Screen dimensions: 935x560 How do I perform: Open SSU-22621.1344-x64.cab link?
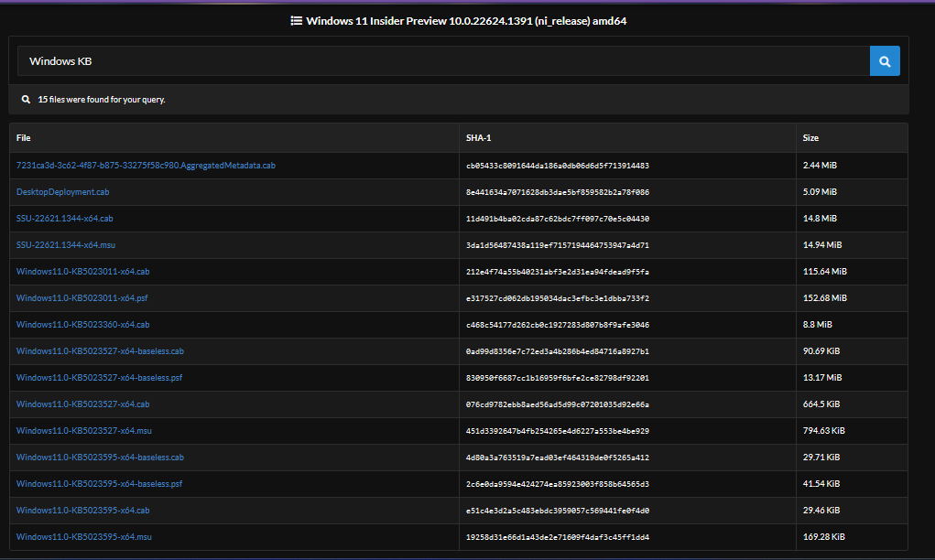point(64,218)
